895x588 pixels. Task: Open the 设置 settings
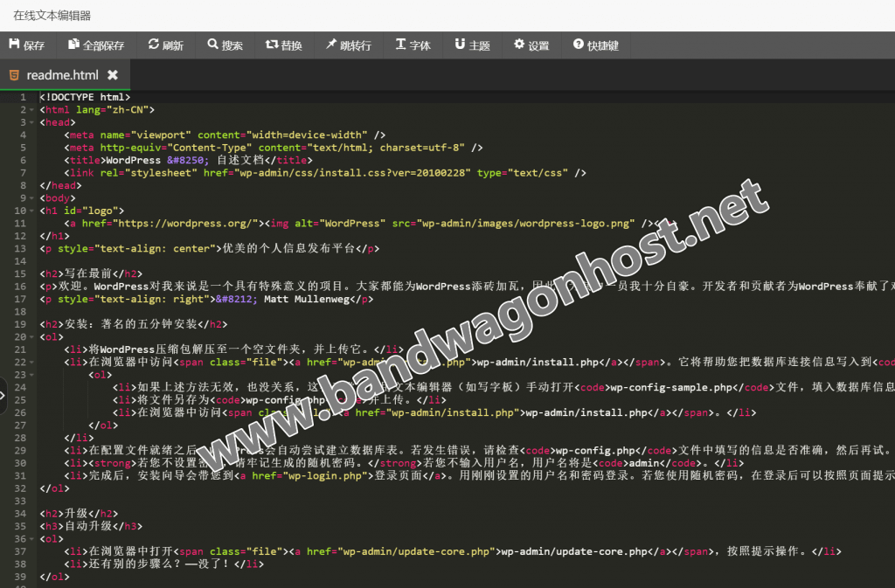(531, 45)
